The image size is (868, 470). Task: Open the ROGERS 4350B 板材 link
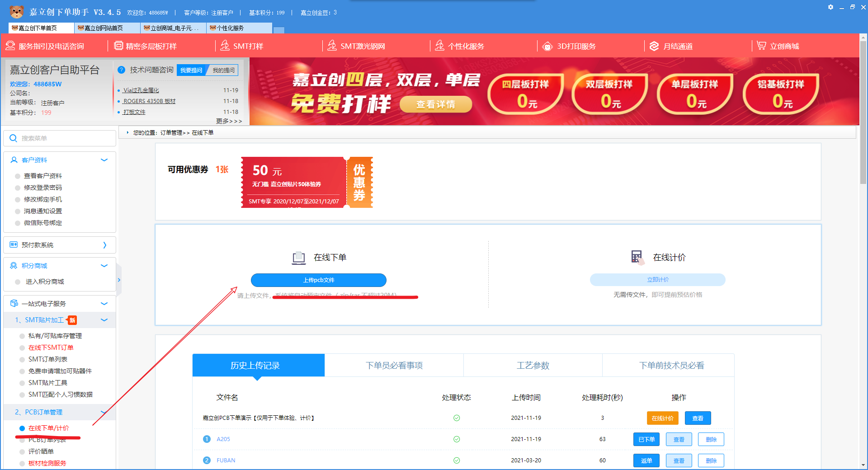point(149,101)
